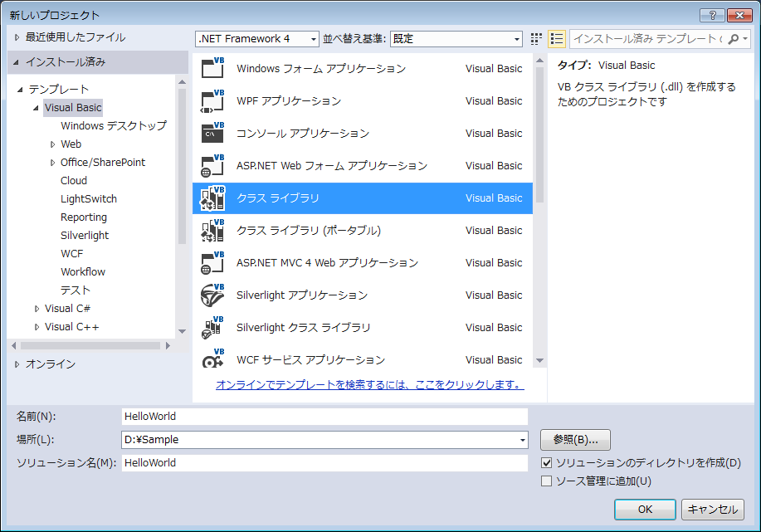Select the Silverlight クラス ライブラリ icon
The width and height of the screenshot is (761, 532).
212,327
